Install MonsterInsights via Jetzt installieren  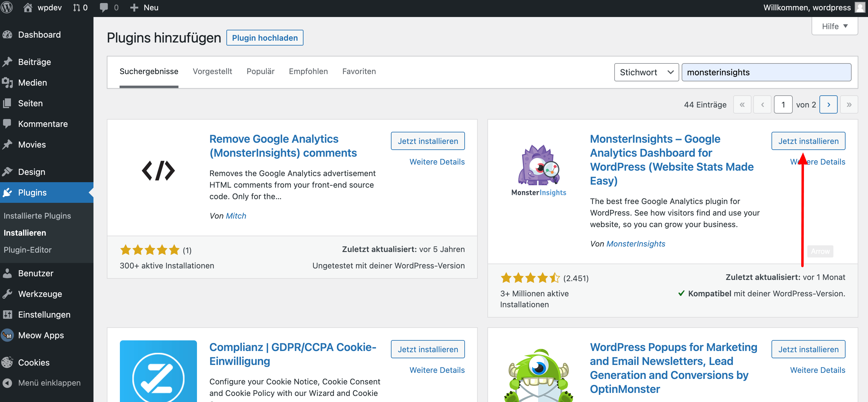pos(808,141)
